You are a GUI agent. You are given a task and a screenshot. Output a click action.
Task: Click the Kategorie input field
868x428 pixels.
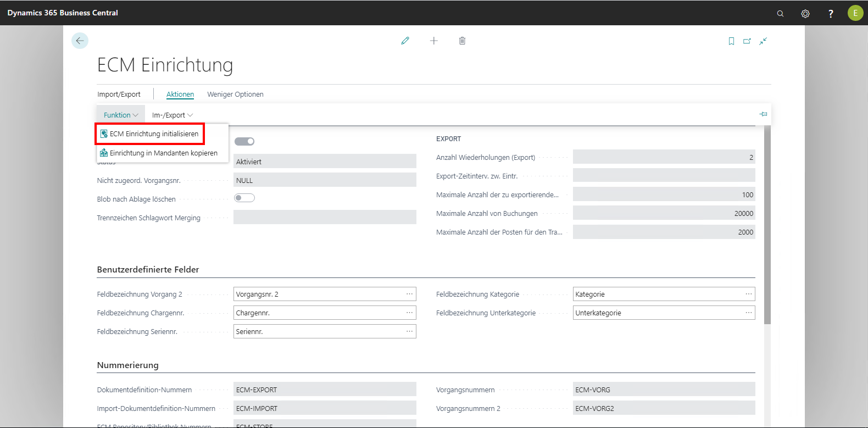[x=664, y=294]
